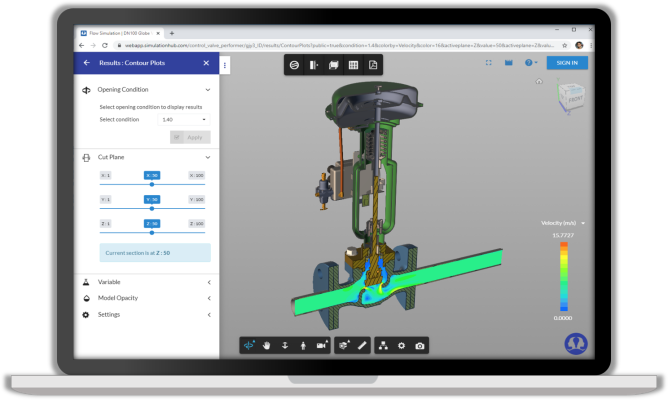Click the first-person walk icon
This screenshot has width=668, height=400.
click(x=303, y=345)
